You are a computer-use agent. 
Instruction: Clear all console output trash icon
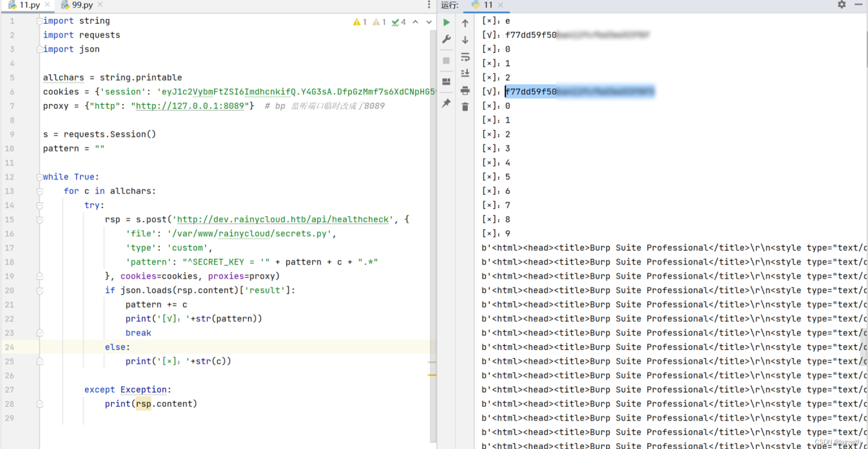coord(465,107)
